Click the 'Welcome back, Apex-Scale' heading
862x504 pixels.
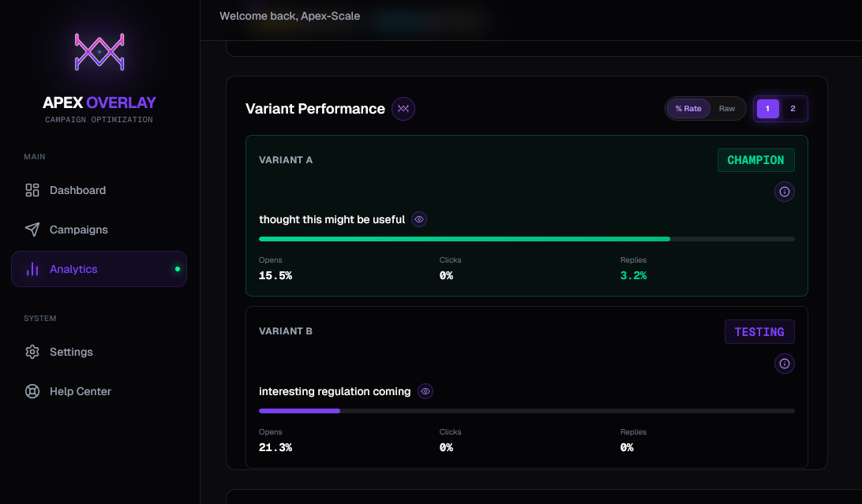click(290, 16)
